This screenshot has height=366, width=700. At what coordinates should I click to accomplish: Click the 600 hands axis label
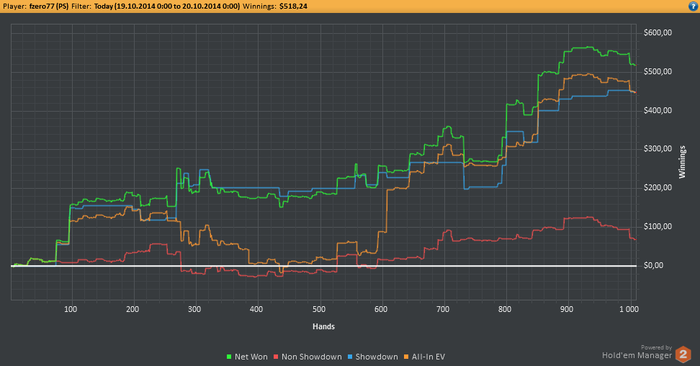click(381, 309)
